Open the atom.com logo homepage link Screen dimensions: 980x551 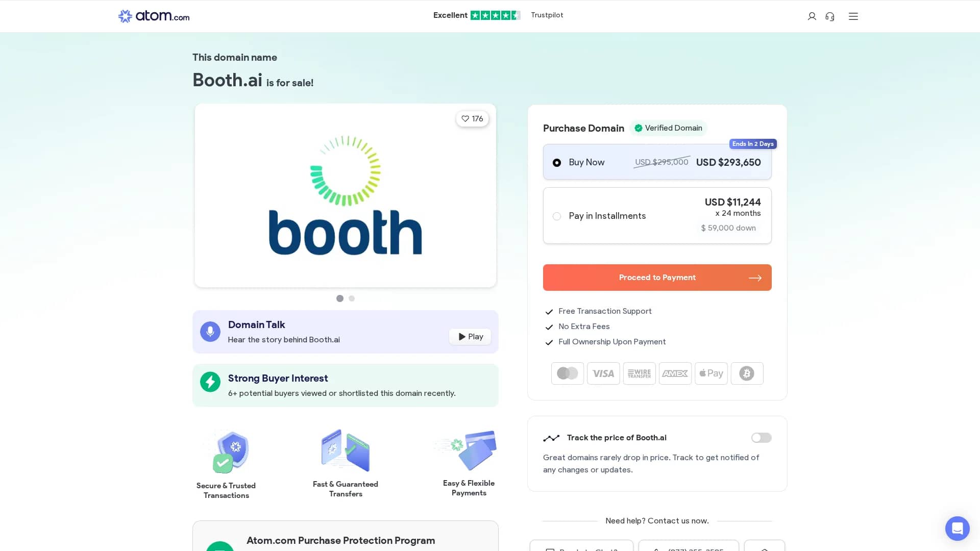(154, 16)
